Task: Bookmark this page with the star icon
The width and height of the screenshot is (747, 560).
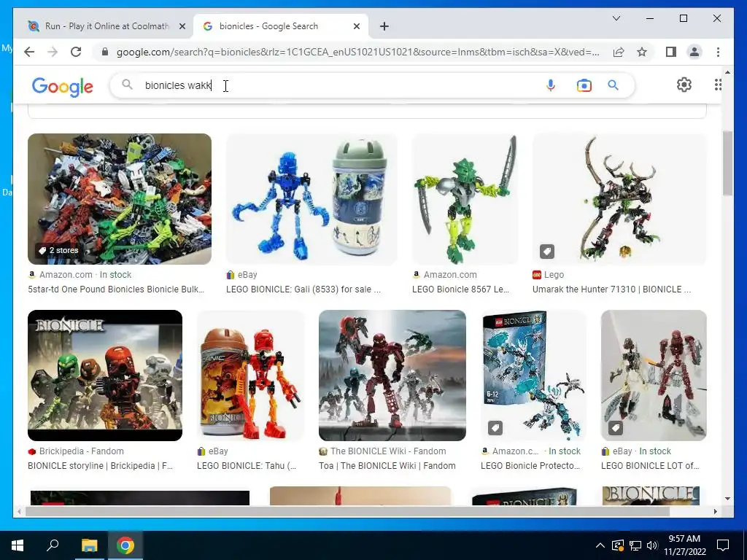Action: point(642,52)
